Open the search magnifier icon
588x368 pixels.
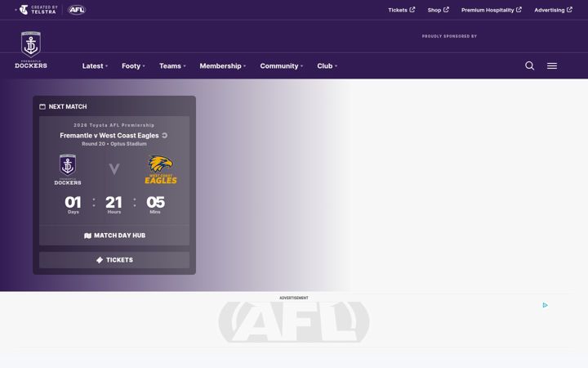tap(529, 65)
